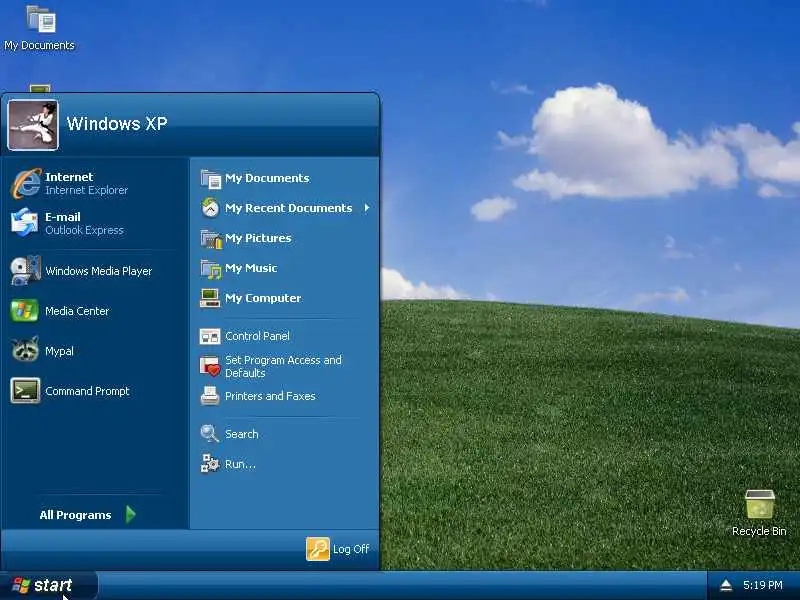Choose the Media Center text entry

77,311
